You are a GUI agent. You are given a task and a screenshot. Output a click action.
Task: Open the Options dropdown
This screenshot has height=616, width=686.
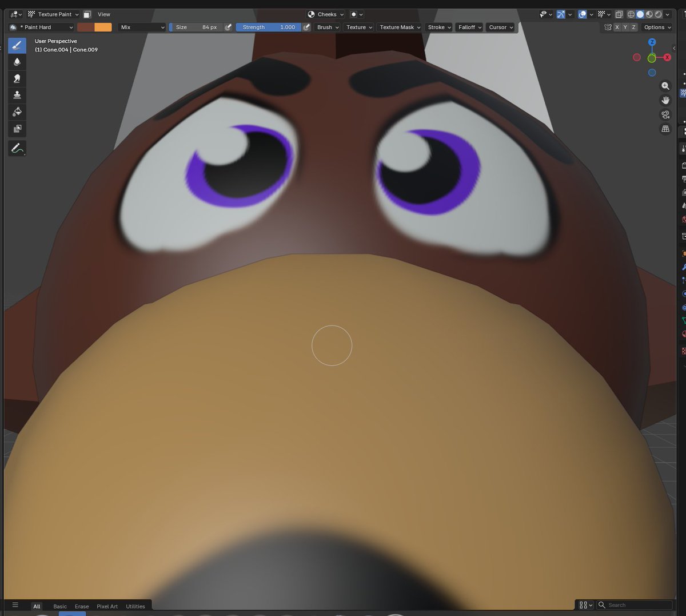coord(657,27)
